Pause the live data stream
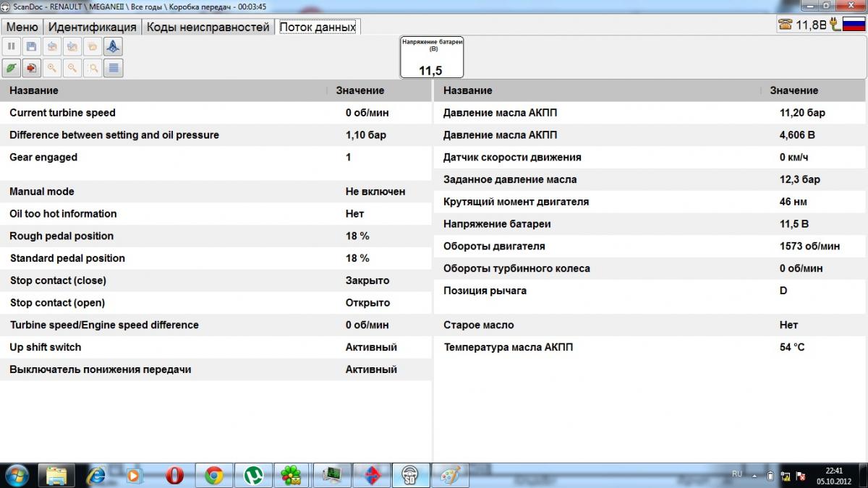 click(11, 47)
